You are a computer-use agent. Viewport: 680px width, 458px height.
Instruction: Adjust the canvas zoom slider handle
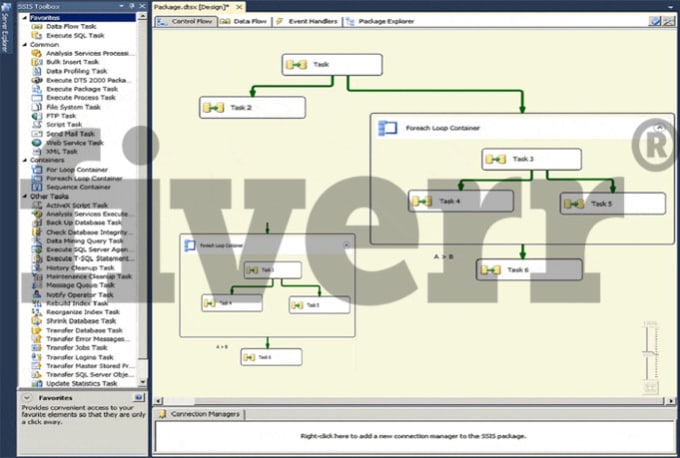click(651, 354)
